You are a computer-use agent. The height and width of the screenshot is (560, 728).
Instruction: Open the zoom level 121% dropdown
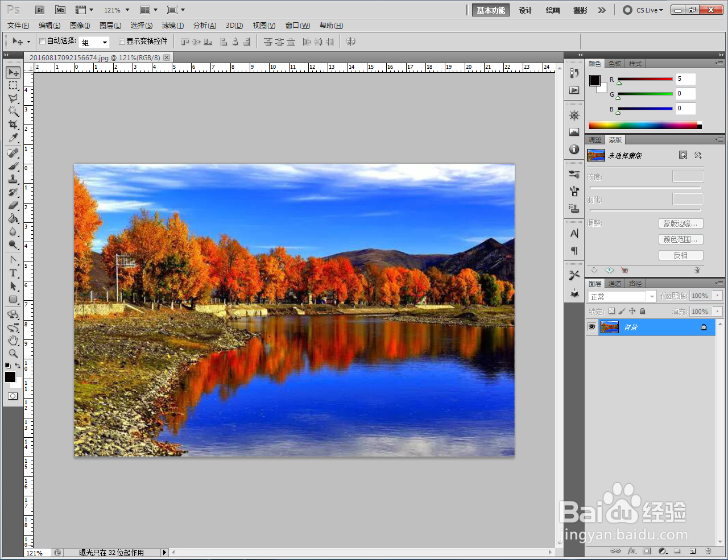pos(127,10)
